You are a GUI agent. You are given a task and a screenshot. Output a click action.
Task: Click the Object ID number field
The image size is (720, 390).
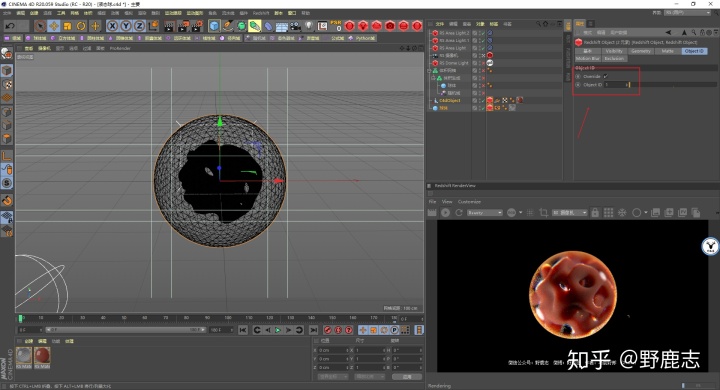click(x=616, y=85)
